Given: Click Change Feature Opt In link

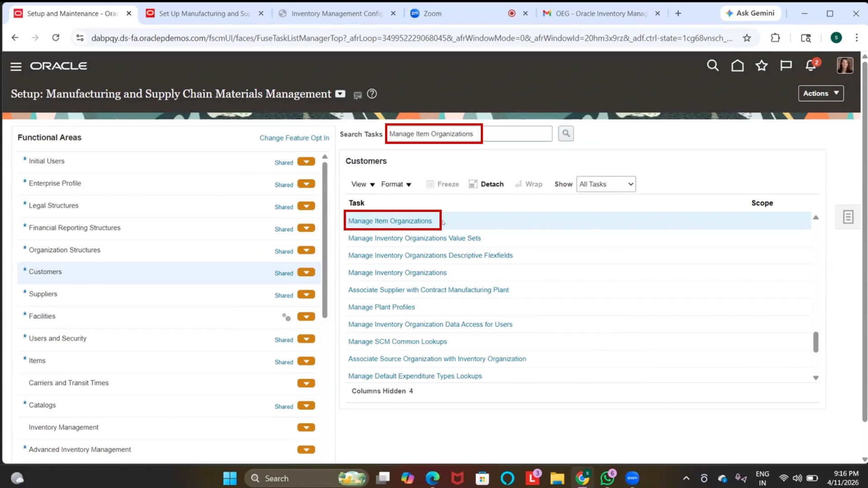Looking at the screenshot, I should tap(294, 138).
